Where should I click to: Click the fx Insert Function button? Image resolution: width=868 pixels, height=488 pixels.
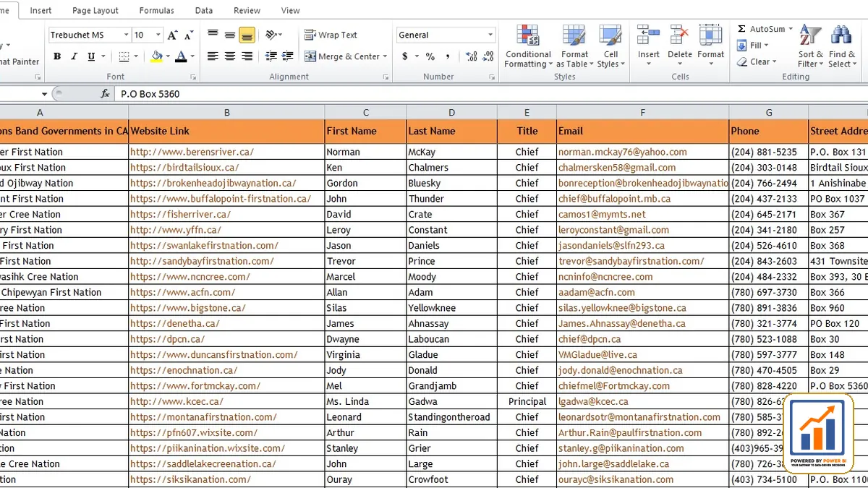click(105, 94)
